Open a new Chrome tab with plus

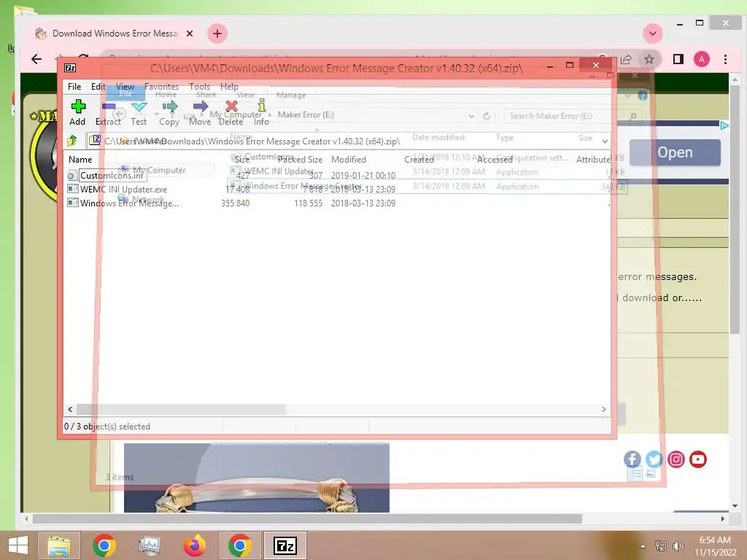(217, 34)
